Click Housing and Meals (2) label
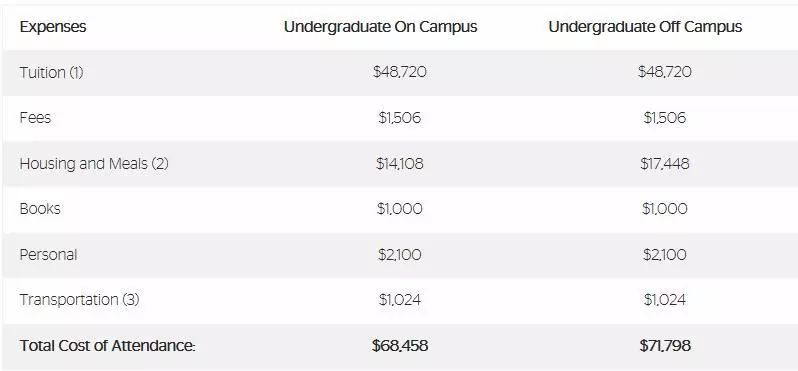Viewport: 798px width, 371px height. click(94, 164)
